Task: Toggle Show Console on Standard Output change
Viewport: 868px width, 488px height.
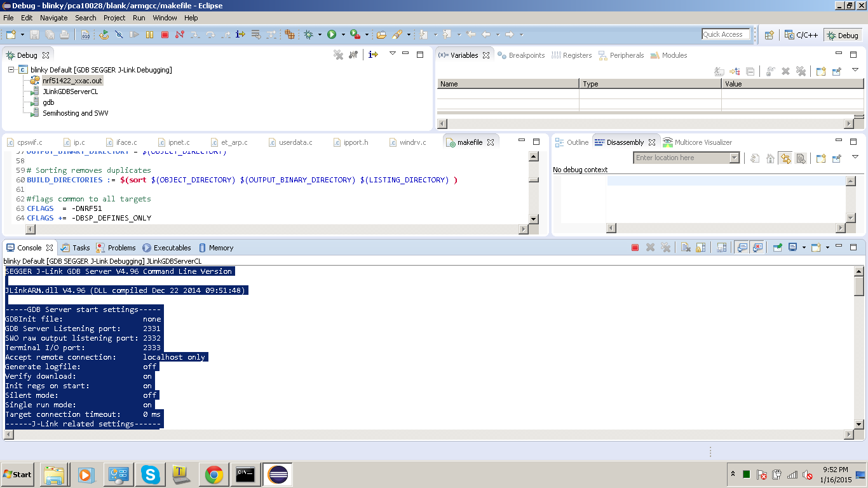Action: [x=742, y=248]
